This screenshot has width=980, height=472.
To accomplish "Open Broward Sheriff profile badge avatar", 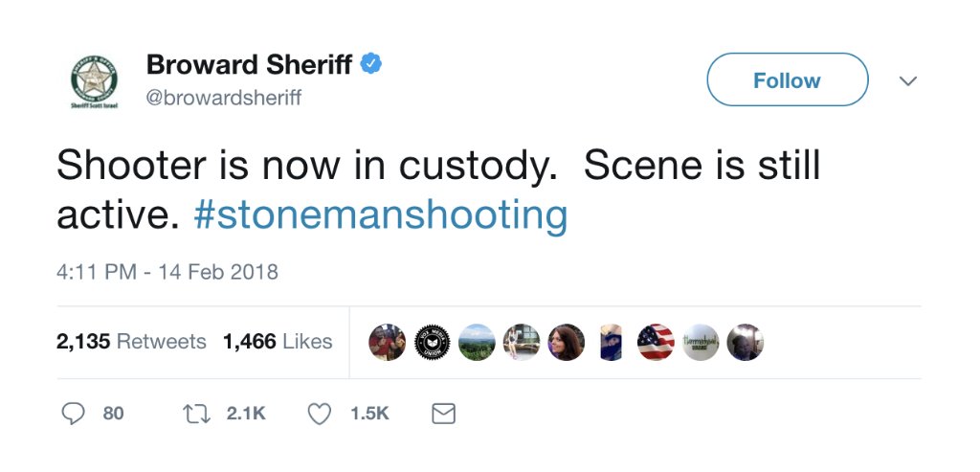I will tap(94, 82).
